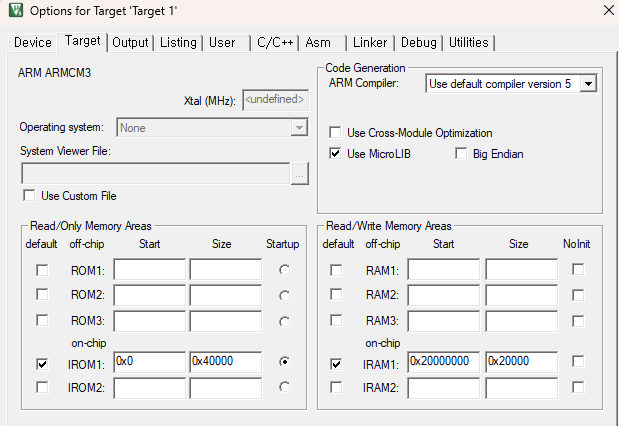Screen dimensions: 619x426
Task: Click the ROM1 Start field
Action: click(149, 270)
